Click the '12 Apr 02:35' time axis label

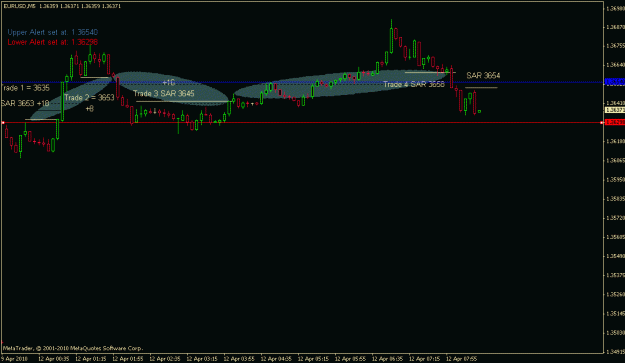click(x=165, y=359)
